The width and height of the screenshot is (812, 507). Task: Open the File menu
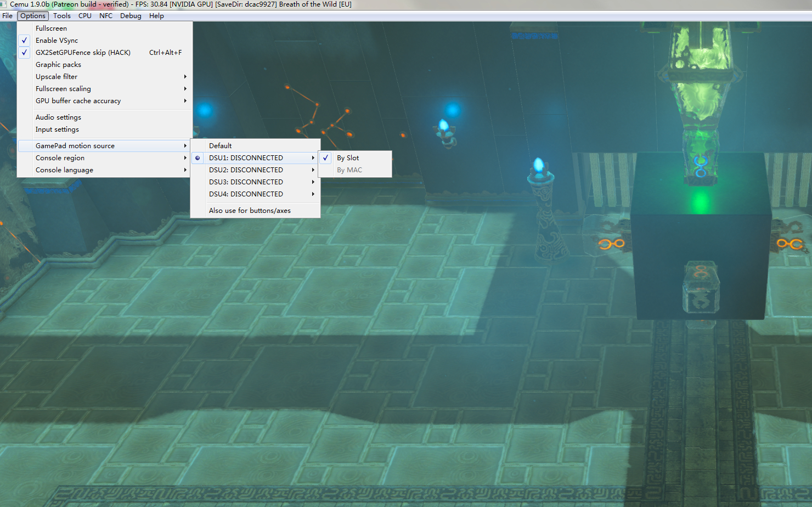tap(7, 16)
